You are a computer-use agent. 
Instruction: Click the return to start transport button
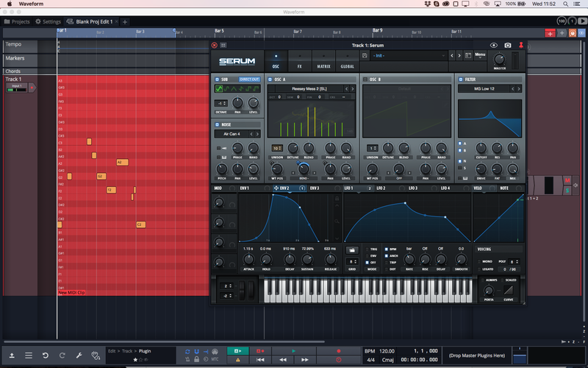260,360
